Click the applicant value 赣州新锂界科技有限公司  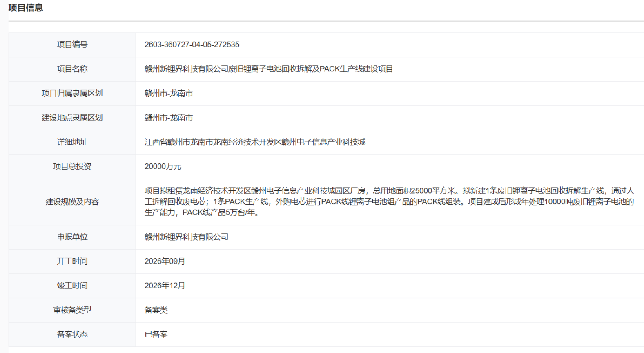(186, 237)
